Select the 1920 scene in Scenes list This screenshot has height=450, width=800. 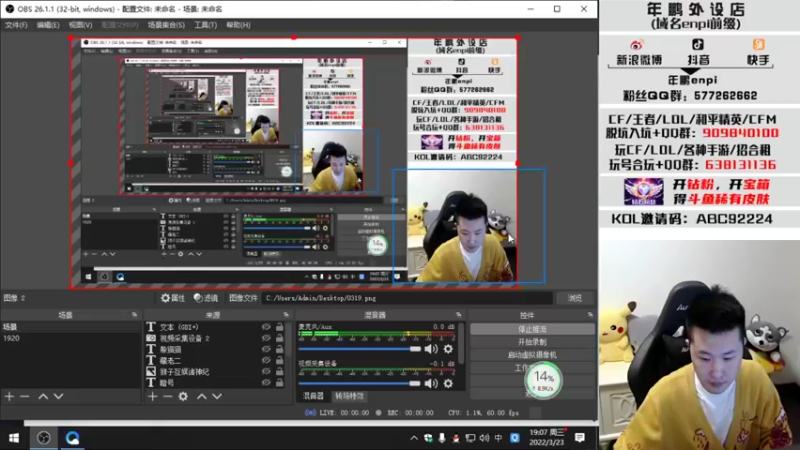[x=70, y=338]
